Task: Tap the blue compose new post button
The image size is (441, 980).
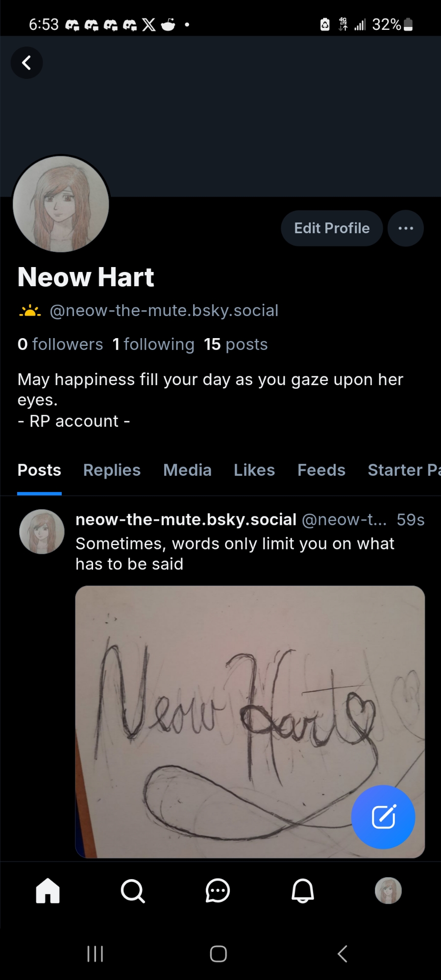Action: click(383, 817)
